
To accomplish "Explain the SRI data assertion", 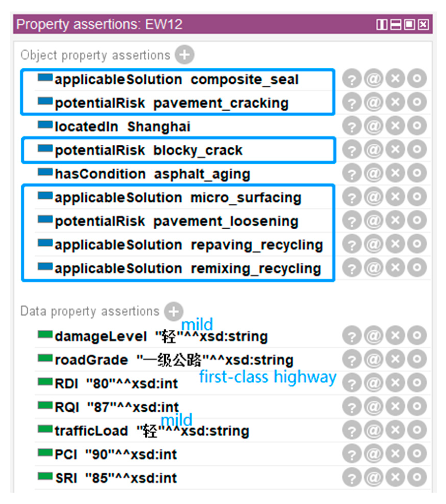I will (352, 478).
